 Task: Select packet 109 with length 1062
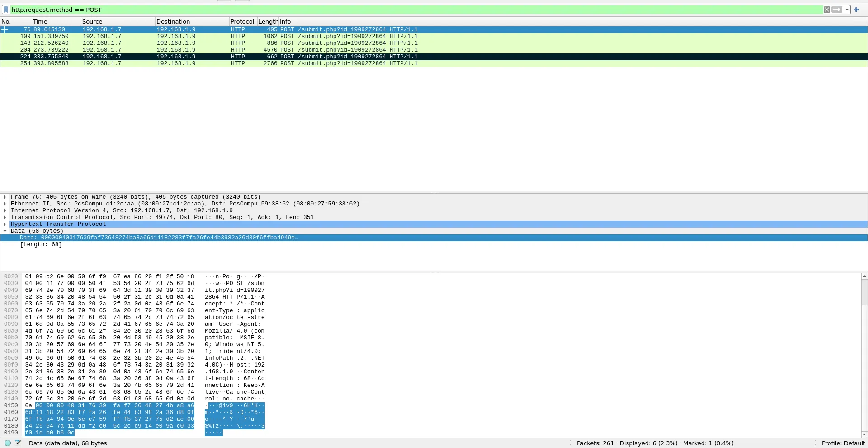point(434,36)
